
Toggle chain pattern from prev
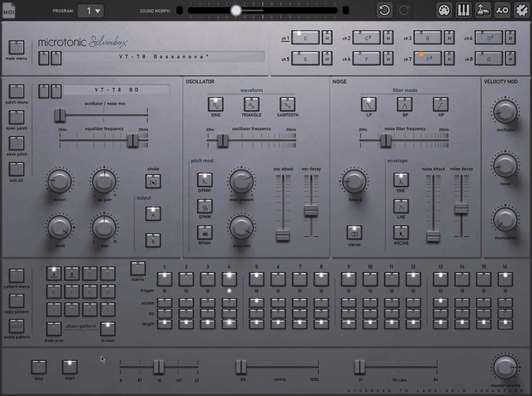[54, 329]
